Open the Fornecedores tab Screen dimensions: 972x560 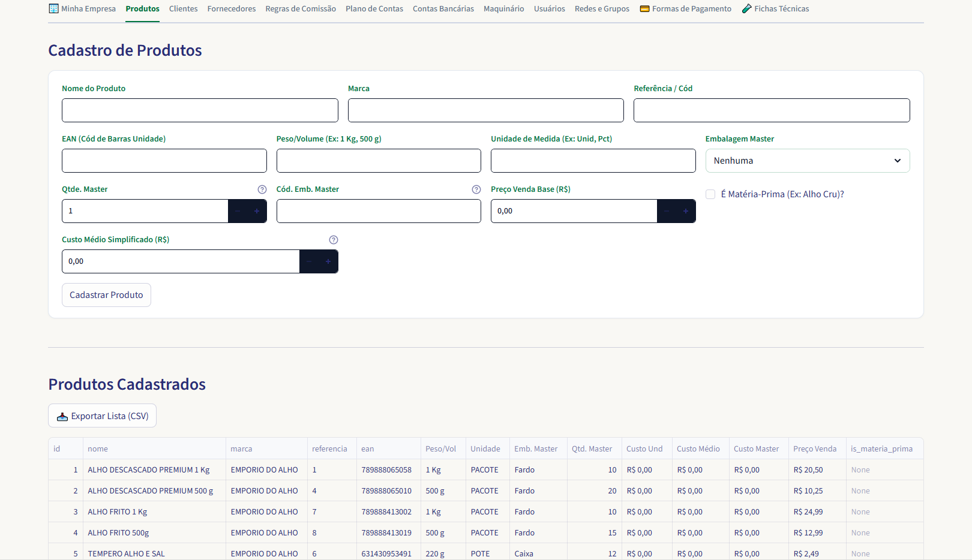pyautogui.click(x=232, y=9)
